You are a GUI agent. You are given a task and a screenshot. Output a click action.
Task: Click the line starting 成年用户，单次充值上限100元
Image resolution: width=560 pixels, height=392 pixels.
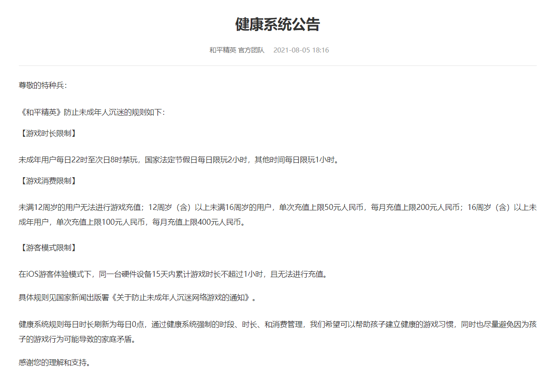(132, 222)
